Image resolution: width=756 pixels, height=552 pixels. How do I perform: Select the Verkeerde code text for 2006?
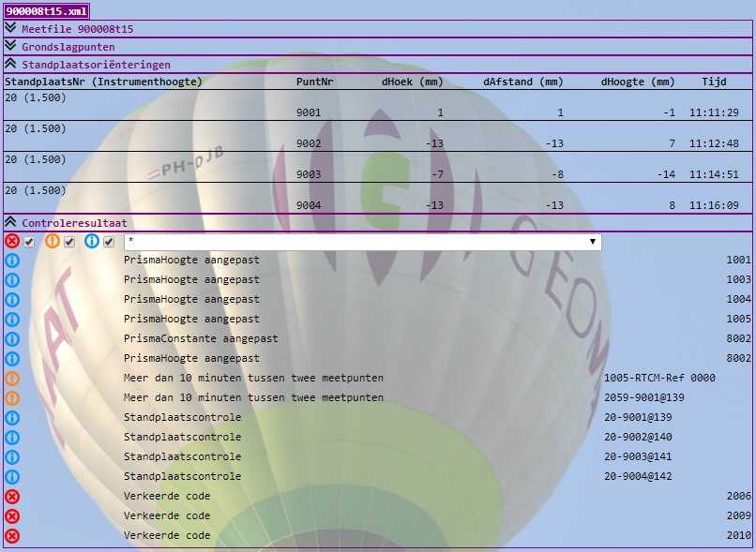point(167,496)
